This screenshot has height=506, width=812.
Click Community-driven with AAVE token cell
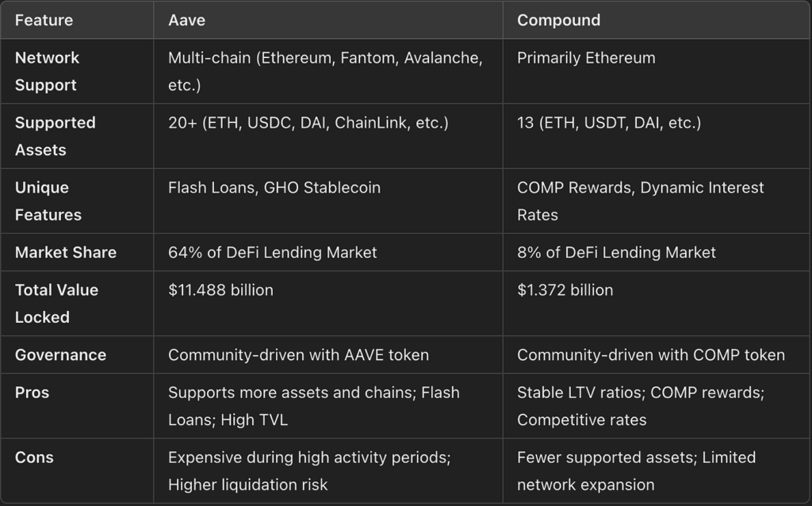click(x=298, y=355)
